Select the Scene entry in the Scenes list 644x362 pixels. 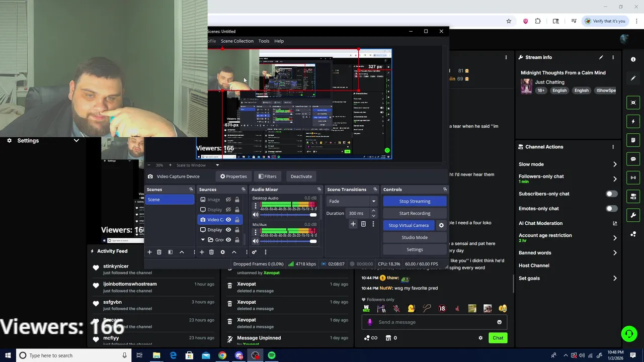point(170,200)
